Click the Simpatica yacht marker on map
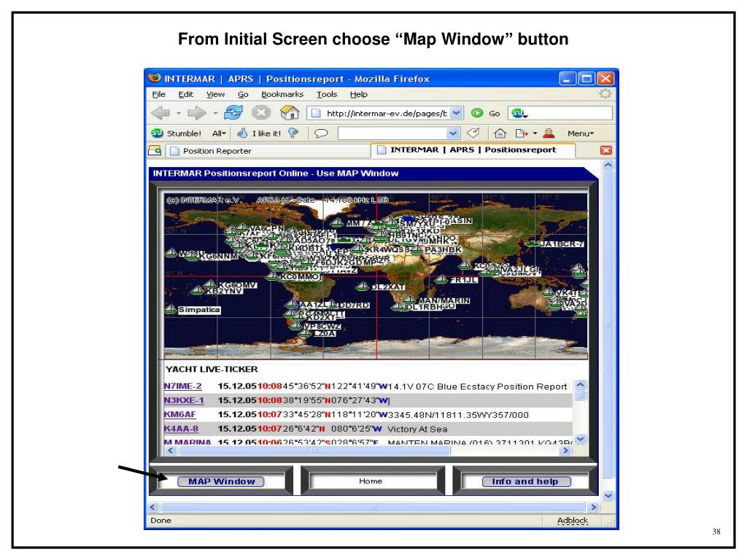 pos(171,309)
